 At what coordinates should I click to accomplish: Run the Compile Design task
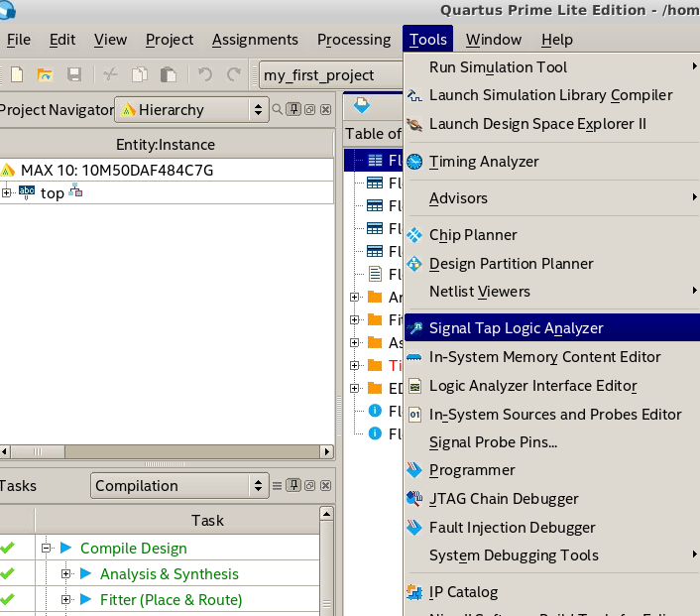[65, 548]
